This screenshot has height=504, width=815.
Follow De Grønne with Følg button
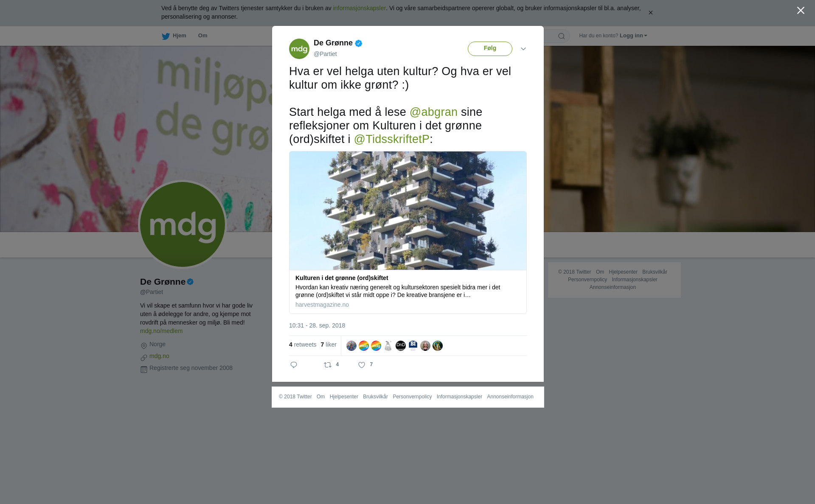click(x=490, y=49)
